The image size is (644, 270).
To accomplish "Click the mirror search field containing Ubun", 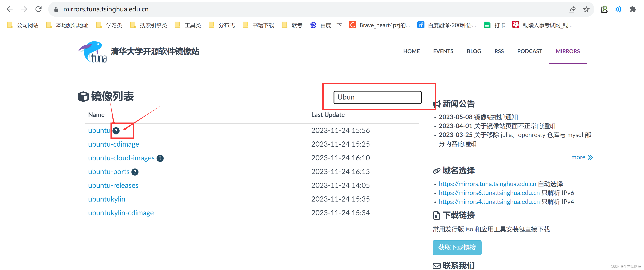I will tap(377, 97).
